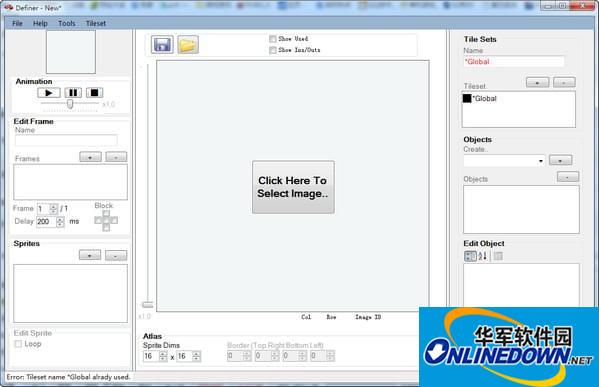
Task: Stop the animation
Action: [x=94, y=92]
